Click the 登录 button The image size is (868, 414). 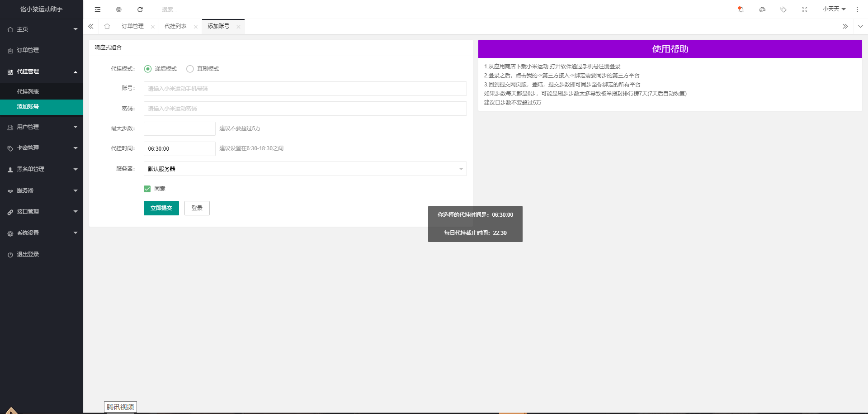[197, 208]
